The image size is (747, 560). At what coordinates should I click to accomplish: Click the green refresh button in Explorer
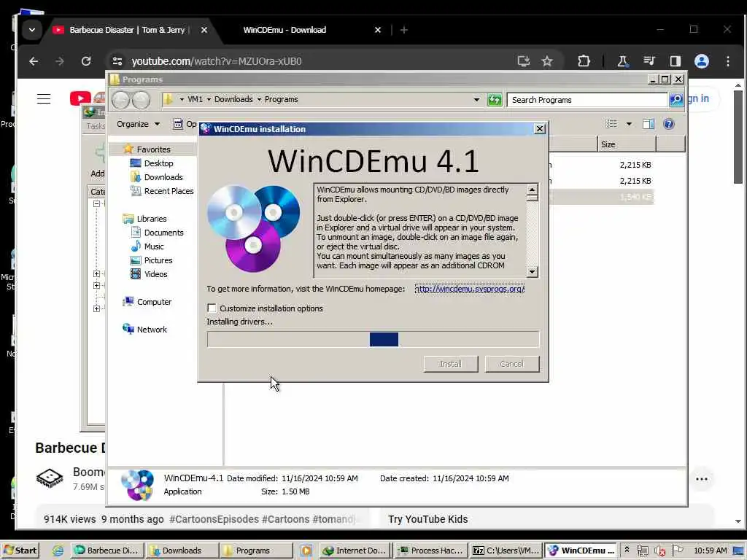(495, 99)
